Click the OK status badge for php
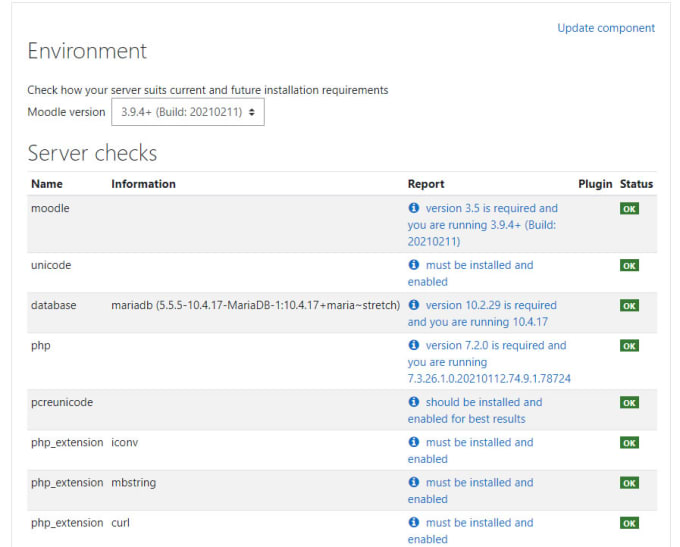The image size is (680, 547). tap(629, 346)
